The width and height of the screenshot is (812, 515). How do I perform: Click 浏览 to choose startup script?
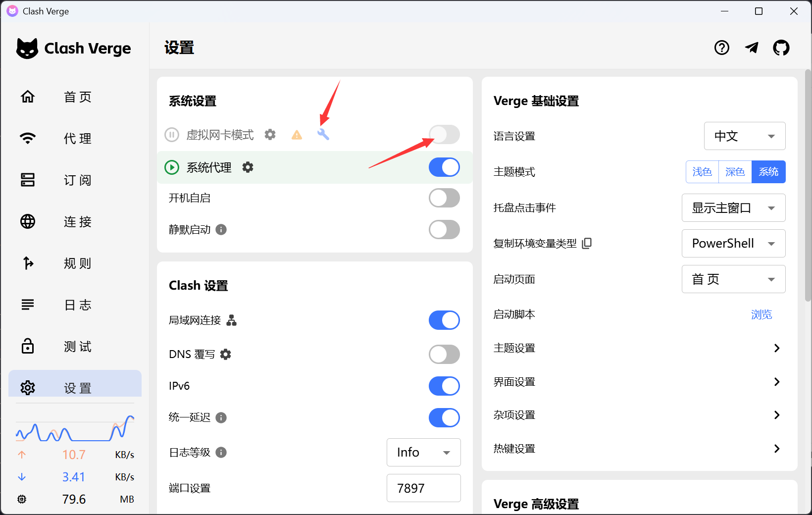point(761,314)
